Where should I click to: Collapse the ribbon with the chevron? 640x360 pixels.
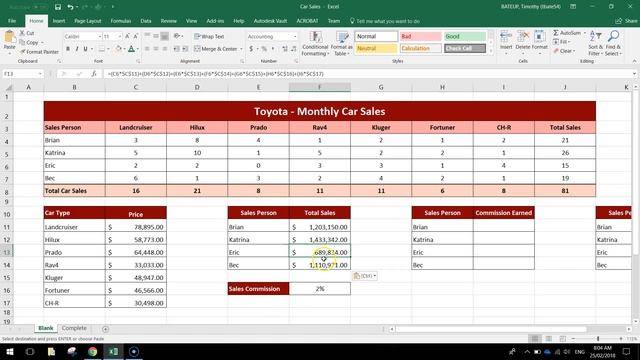click(634, 61)
